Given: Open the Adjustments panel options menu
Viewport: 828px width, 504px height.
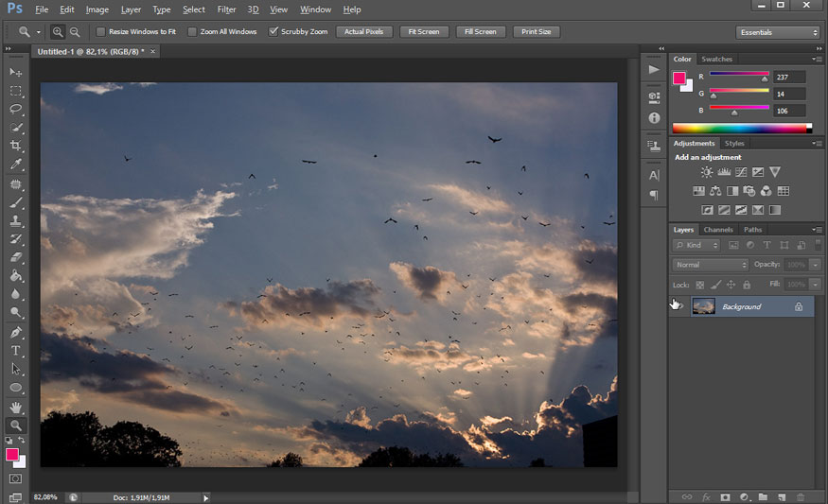Looking at the screenshot, I should [817, 144].
